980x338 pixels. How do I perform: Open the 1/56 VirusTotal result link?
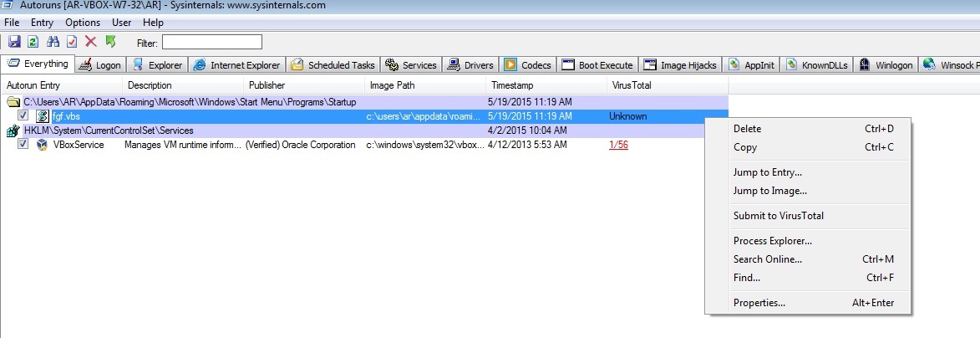[x=619, y=145]
